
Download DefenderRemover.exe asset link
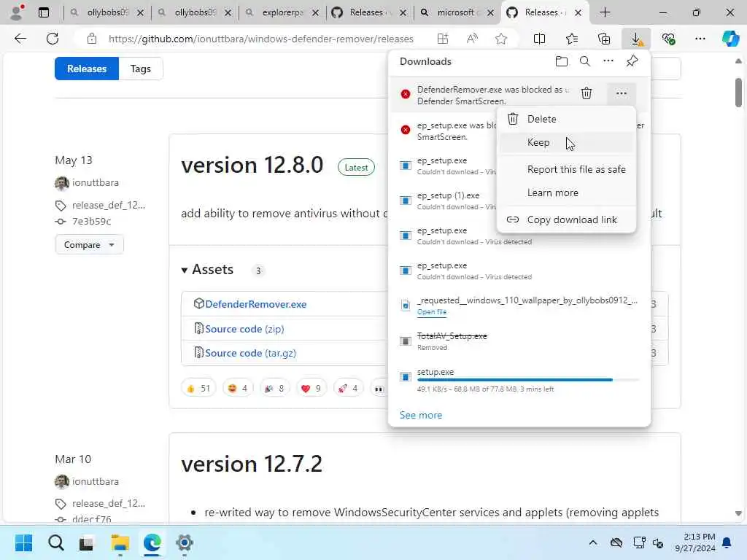[x=256, y=304]
